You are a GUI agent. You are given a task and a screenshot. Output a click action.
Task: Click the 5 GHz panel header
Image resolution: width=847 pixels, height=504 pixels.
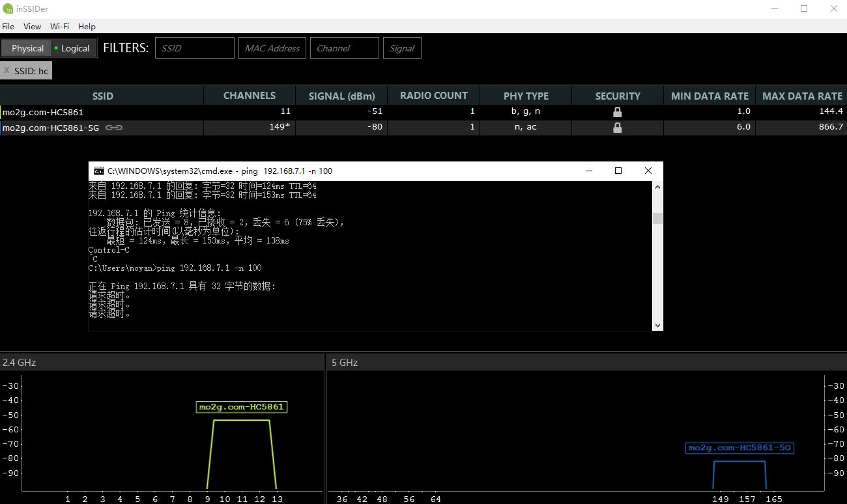[x=586, y=363]
